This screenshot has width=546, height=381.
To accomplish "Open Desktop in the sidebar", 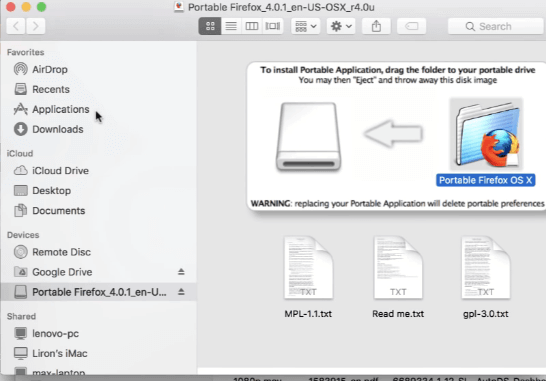I will 98,191.
